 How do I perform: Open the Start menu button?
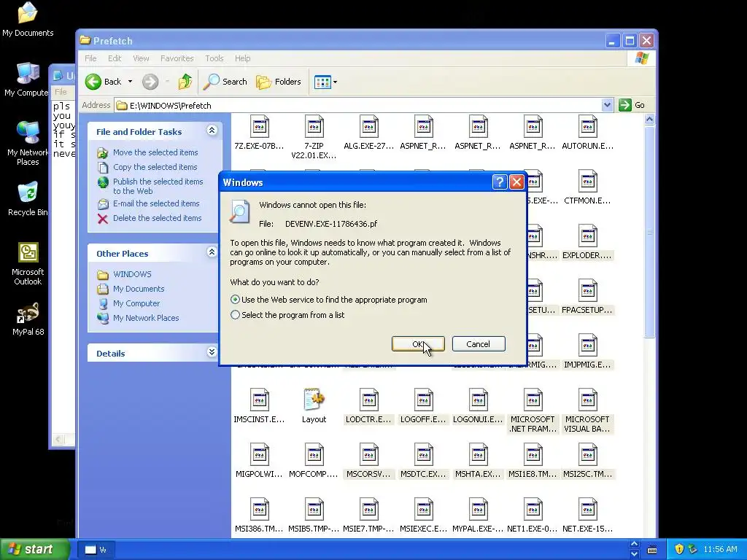pos(34,549)
